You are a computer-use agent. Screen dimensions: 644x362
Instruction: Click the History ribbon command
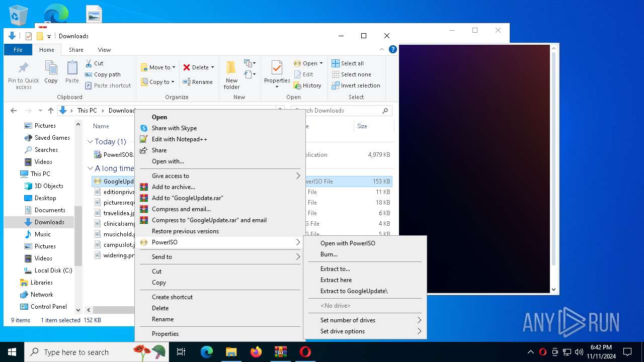tap(307, 85)
